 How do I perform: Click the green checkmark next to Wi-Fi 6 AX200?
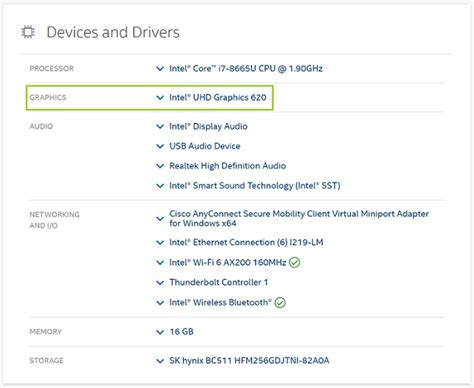(294, 263)
